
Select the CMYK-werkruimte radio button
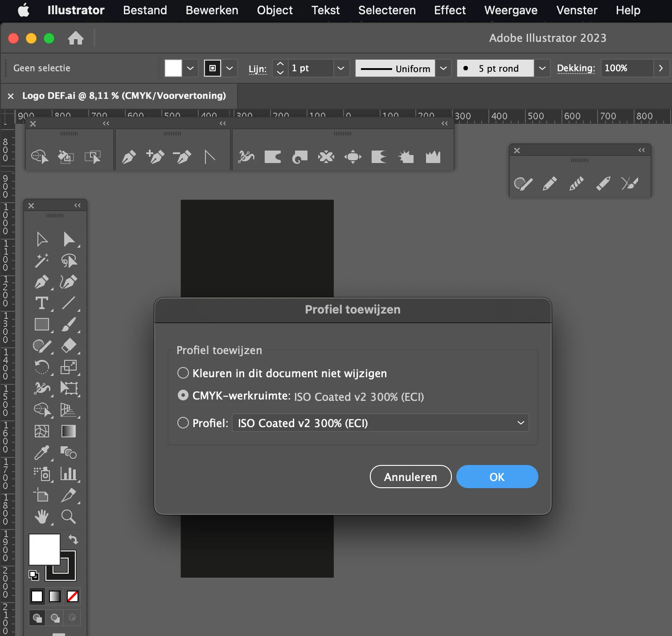click(183, 395)
